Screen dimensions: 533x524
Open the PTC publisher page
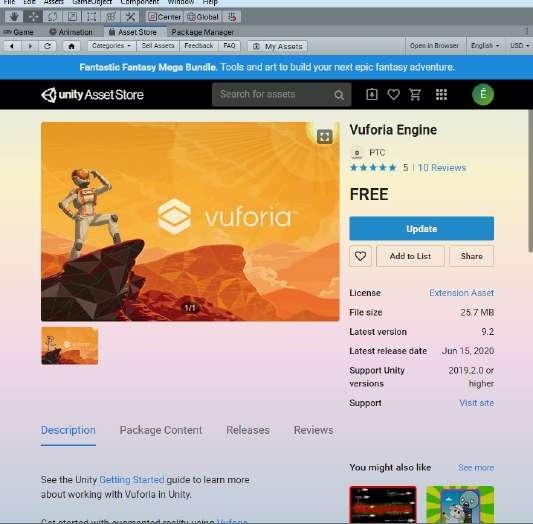[x=377, y=152]
